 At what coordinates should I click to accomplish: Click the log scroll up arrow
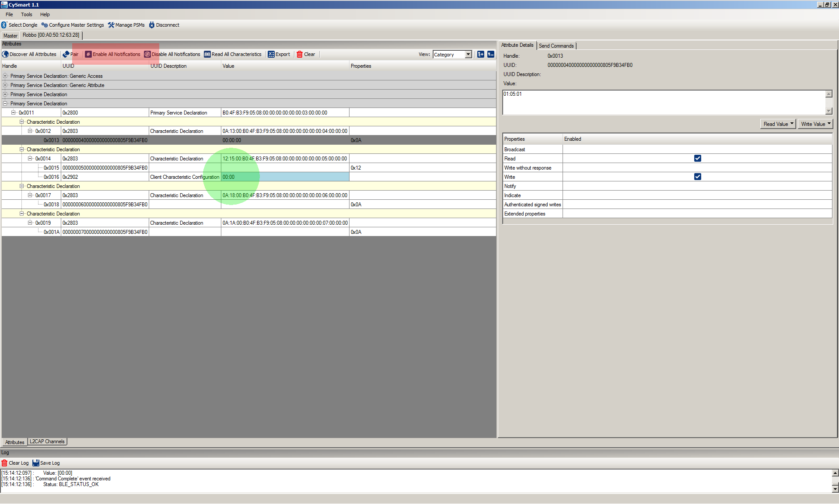coord(835,473)
